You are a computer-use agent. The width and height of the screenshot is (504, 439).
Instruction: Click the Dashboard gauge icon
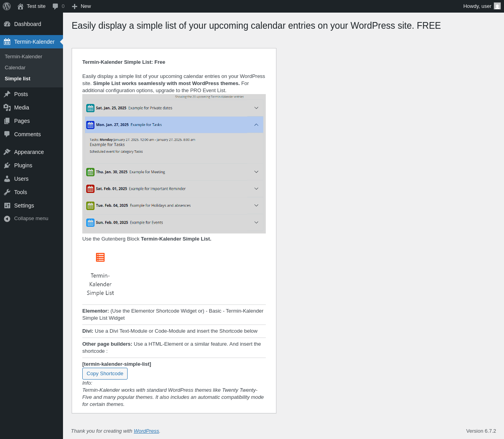(7, 24)
